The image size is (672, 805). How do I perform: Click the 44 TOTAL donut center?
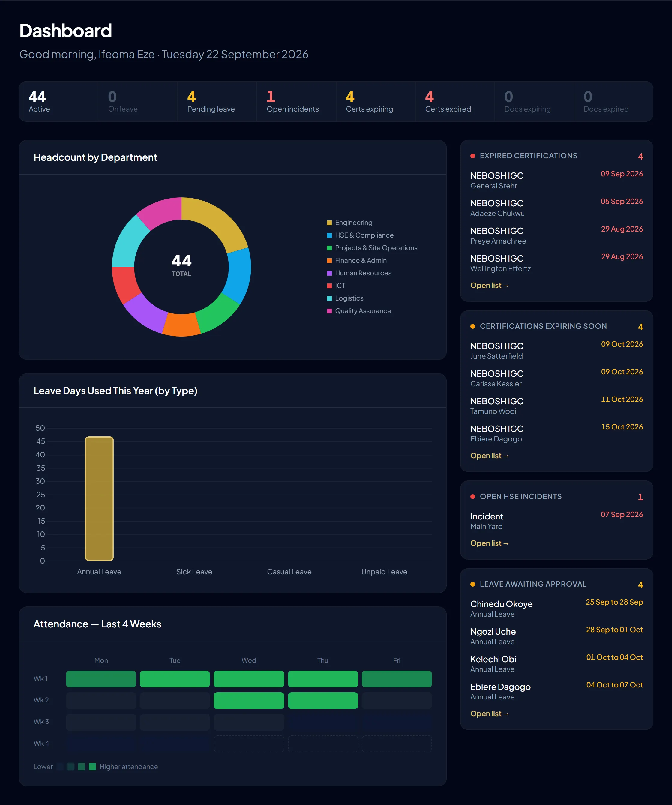click(181, 265)
